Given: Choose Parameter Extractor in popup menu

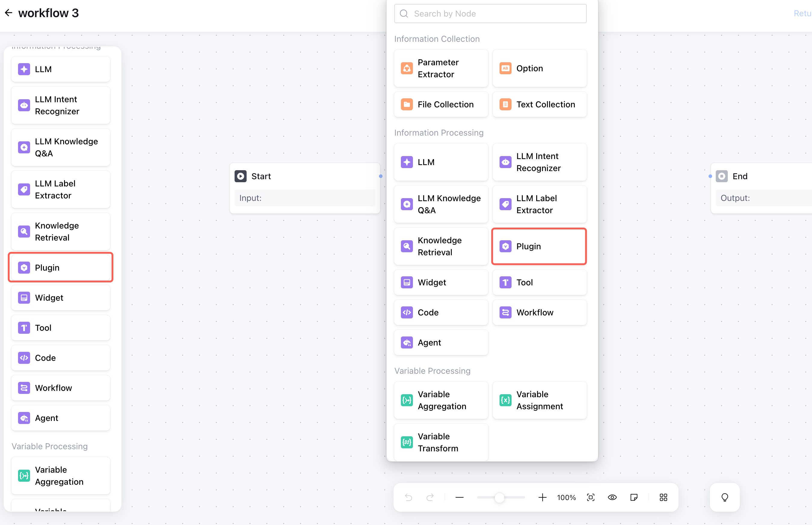Looking at the screenshot, I should tap(441, 68).
